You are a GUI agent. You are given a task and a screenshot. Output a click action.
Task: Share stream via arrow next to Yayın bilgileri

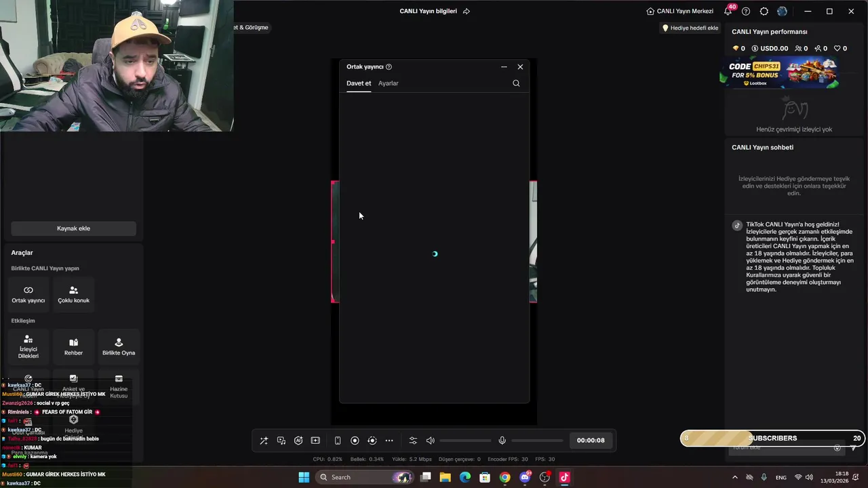pos(467,11)
